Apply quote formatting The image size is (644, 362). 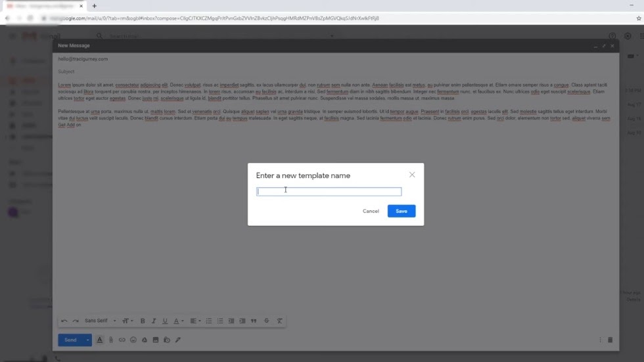[254, 321]
